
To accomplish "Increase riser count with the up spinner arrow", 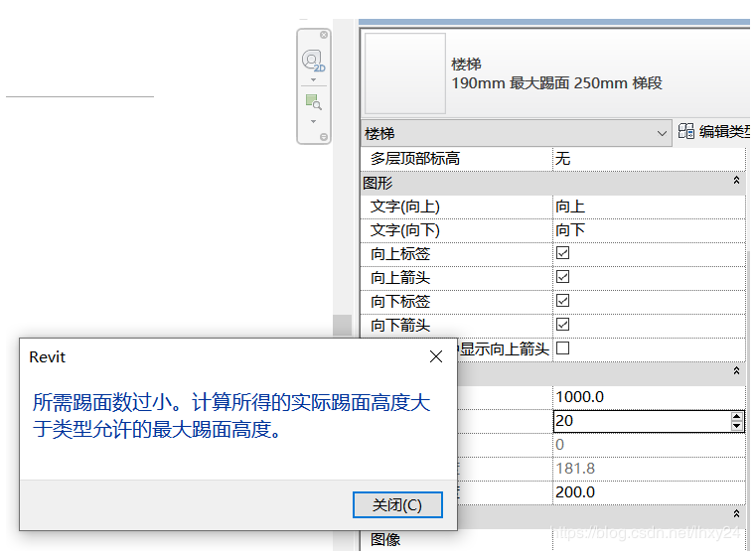I will (736, 417).
